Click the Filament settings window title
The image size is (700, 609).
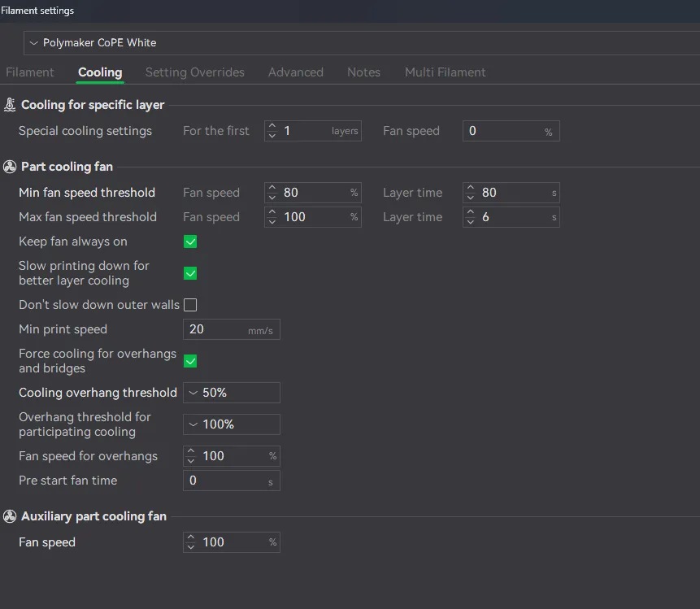[37, 11]
